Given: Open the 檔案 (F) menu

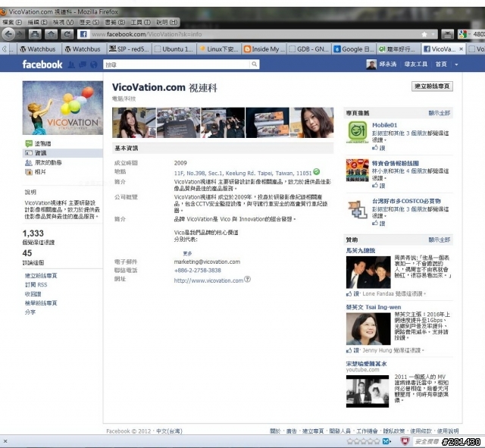Looking at the screenshot, I should click(12, 22).
